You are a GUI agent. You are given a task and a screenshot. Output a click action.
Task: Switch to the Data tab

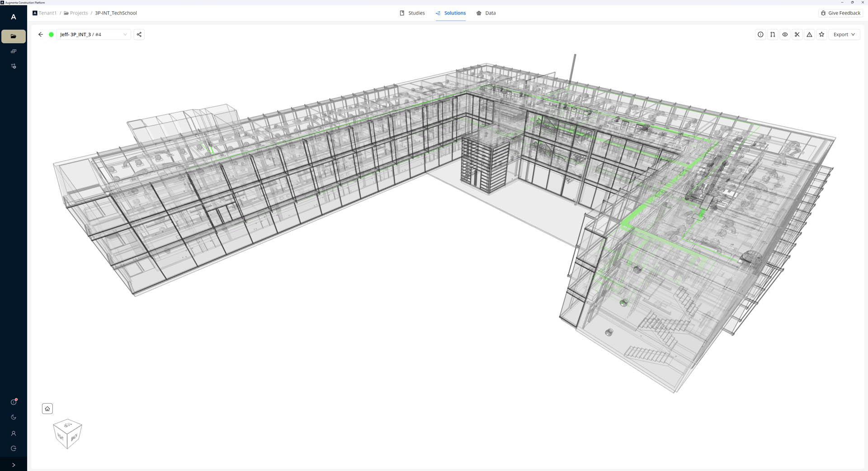coord(486,13)
